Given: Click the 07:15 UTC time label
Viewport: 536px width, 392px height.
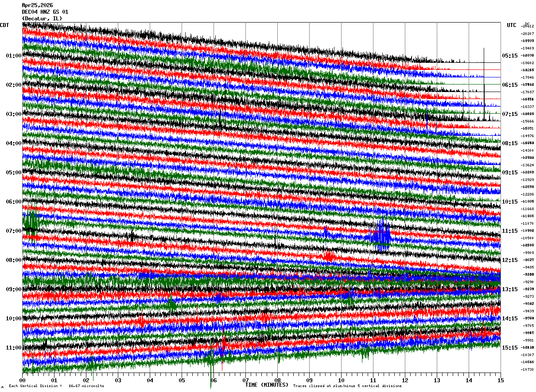Looking at the screenshot, I should click(510, 114).
